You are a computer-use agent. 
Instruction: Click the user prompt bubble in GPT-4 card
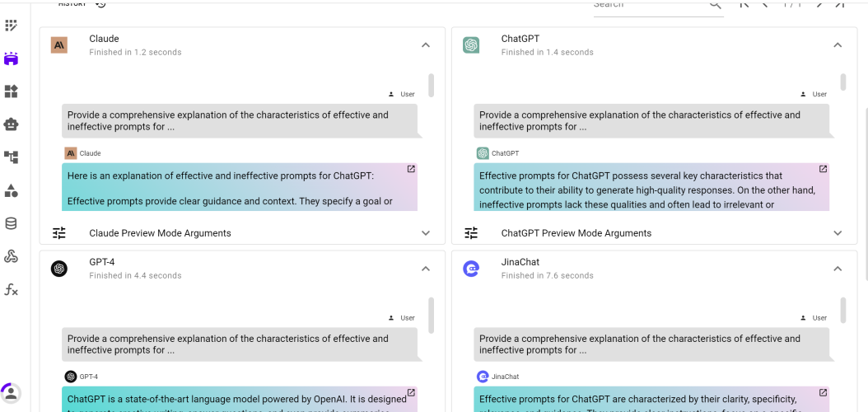point(240,344)
